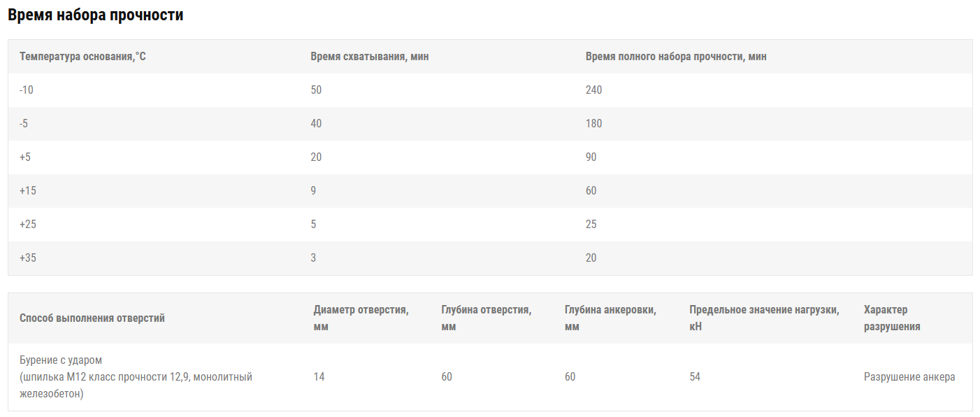
Task: Click the 'Бурение с ударом' description cell
Action: coord(136,377)
